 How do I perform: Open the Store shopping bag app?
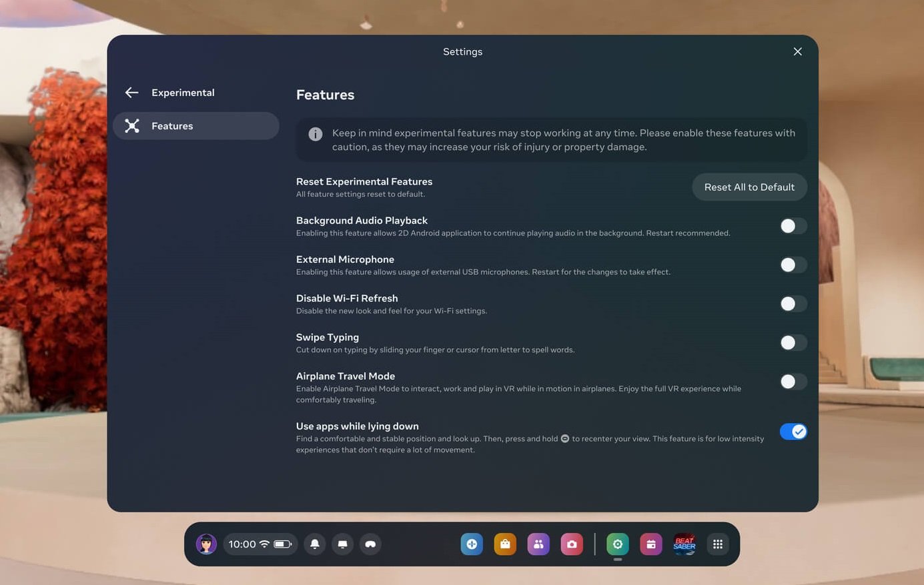(x=505, y=544)
